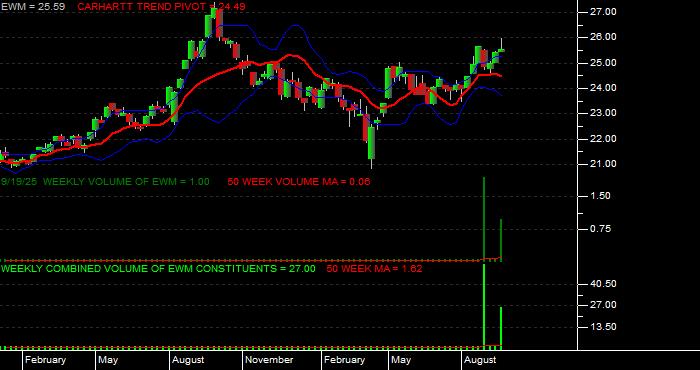Click the 1.50 volume axis value
Screen dimensions: 700x370
600,196
